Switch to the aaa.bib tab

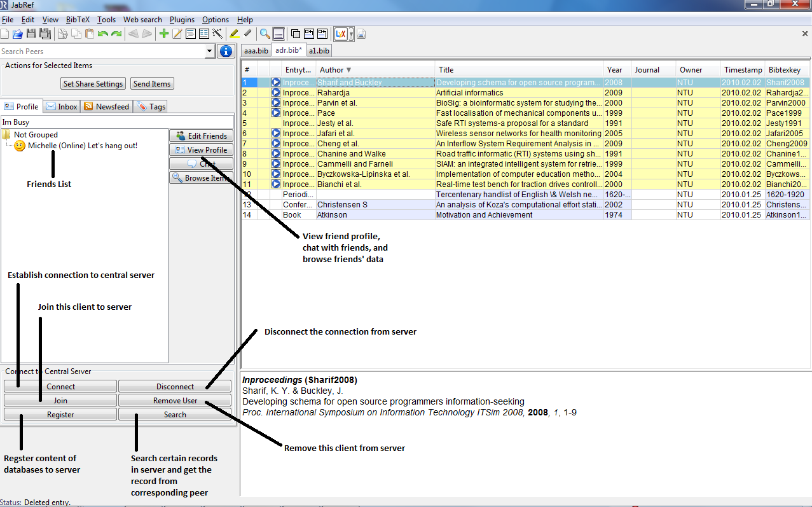(x=256, y=51)
